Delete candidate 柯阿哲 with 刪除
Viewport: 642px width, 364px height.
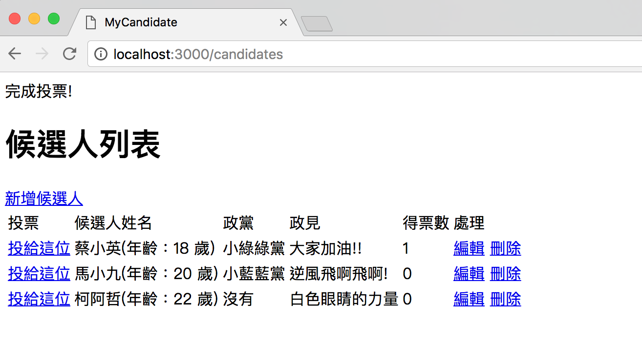tap(505, 299)
